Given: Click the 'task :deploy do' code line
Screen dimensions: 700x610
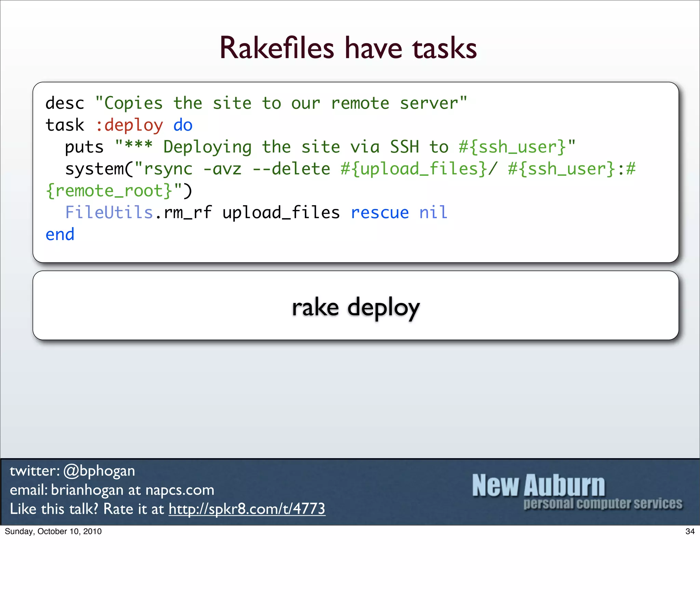Looking at the screenshot, I should pyautogui.click(x=119, y=125).
